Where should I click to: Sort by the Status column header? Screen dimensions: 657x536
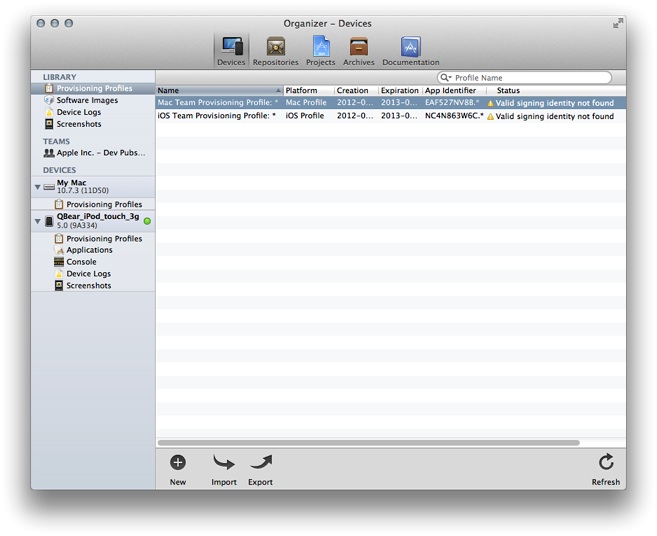[x=556, y=91]
